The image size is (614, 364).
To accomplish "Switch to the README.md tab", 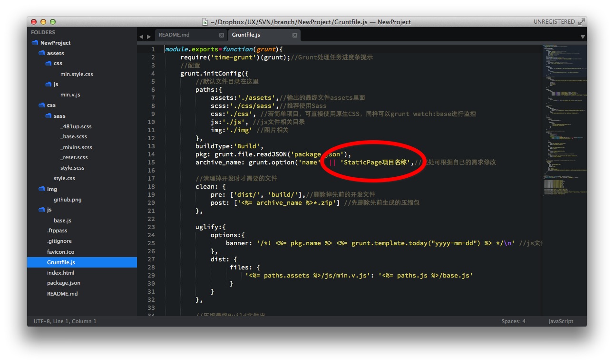I will [x=174, y=35].
